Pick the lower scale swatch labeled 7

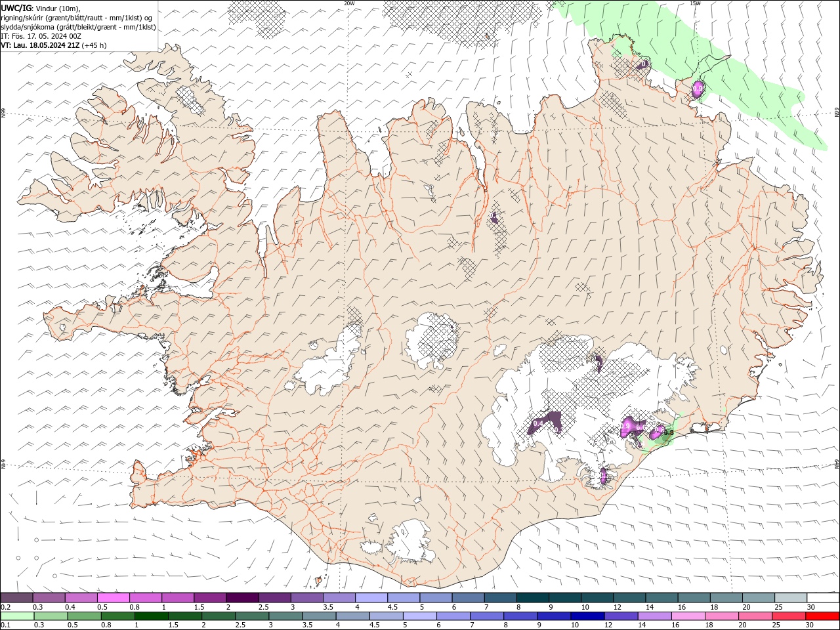point(486,616)
